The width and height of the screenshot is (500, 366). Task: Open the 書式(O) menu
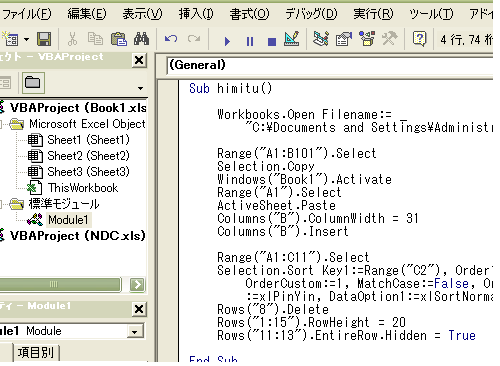click(x=249, y=14)
